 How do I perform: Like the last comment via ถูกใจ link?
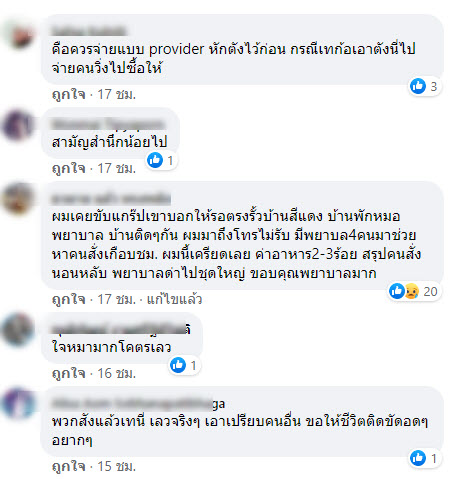pyautogui.click(x=69, y=466)
